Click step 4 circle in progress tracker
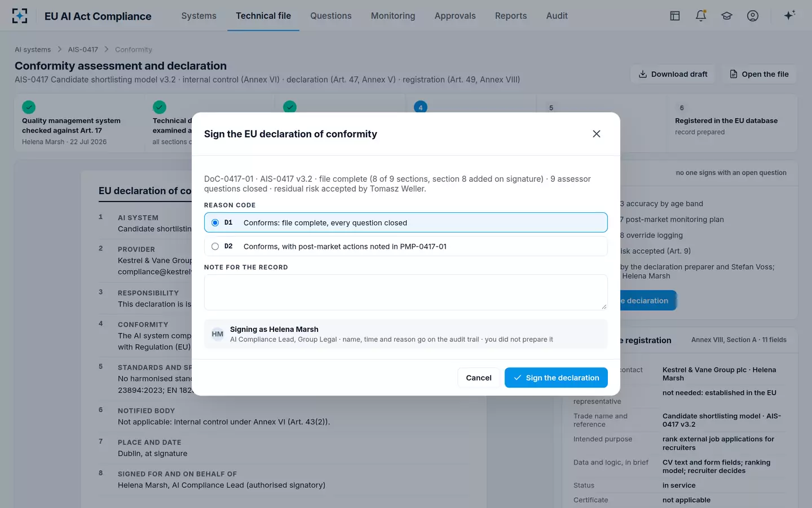This screenshot has width=812, height=508. pos(421,107)
